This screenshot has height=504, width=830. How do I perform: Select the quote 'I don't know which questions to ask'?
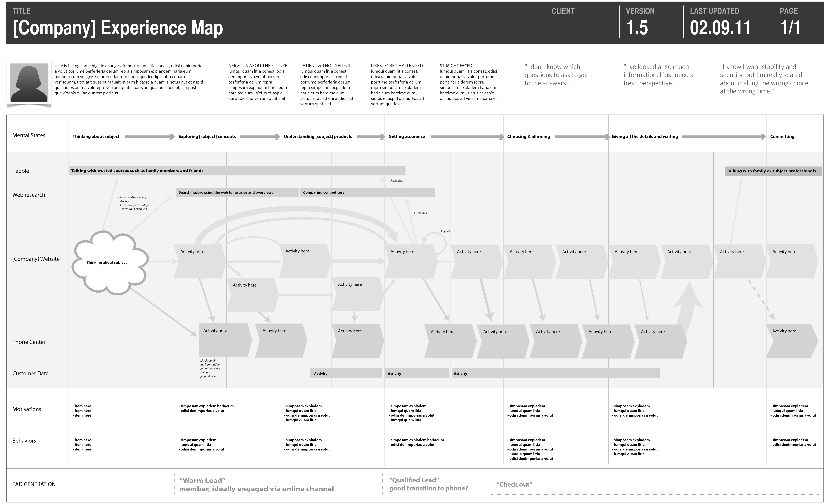click(556, 75)
